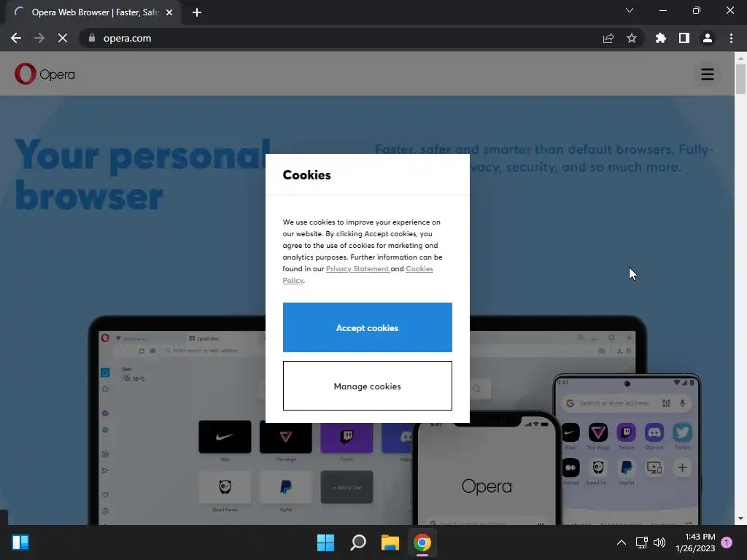Open the Chrome three-dot menu

pyautogui.click(x=731, y=38)
